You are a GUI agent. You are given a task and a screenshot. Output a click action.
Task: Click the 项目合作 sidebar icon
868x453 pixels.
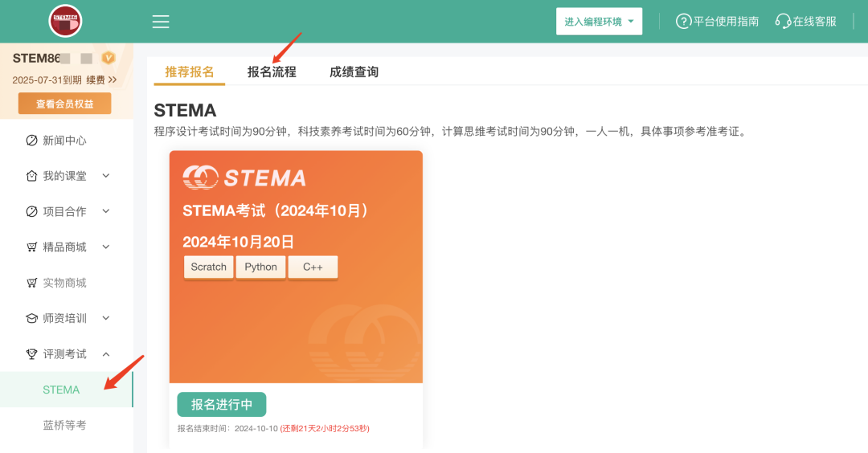pyautogui.click(x=31, y=211)
